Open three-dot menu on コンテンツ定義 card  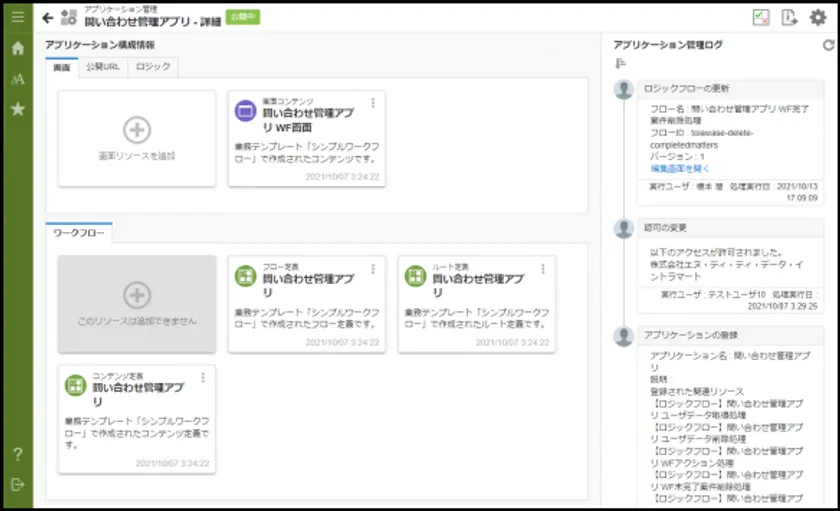click(203, 377)
